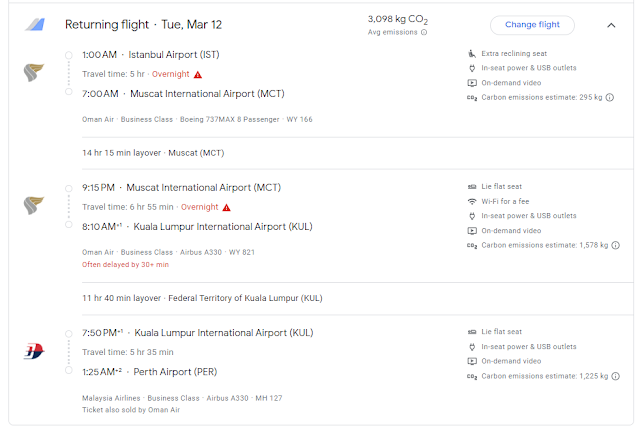Viewport: 640px width, 428px height.
Task: Click Extra reclining seat icon
Action: [472, 53]
